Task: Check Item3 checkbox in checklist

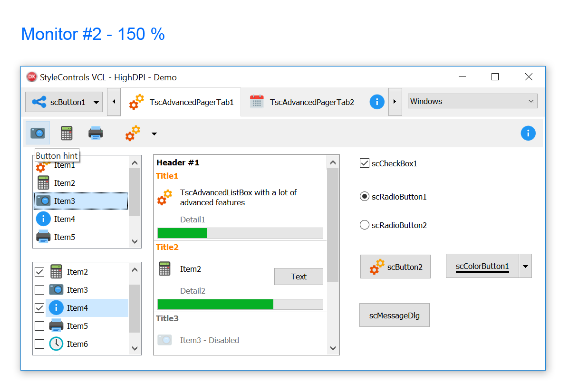Action: (x=39, y=290)
